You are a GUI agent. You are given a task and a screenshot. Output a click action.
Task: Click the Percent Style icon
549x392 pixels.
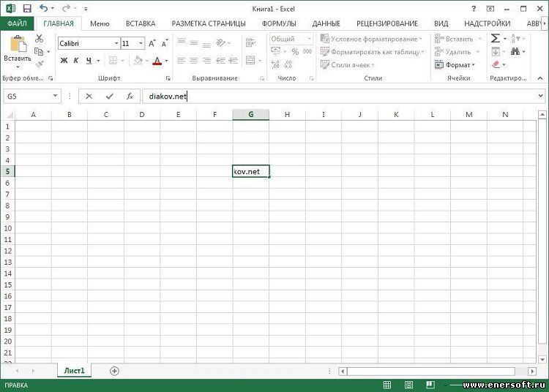[x=295, y=52]
